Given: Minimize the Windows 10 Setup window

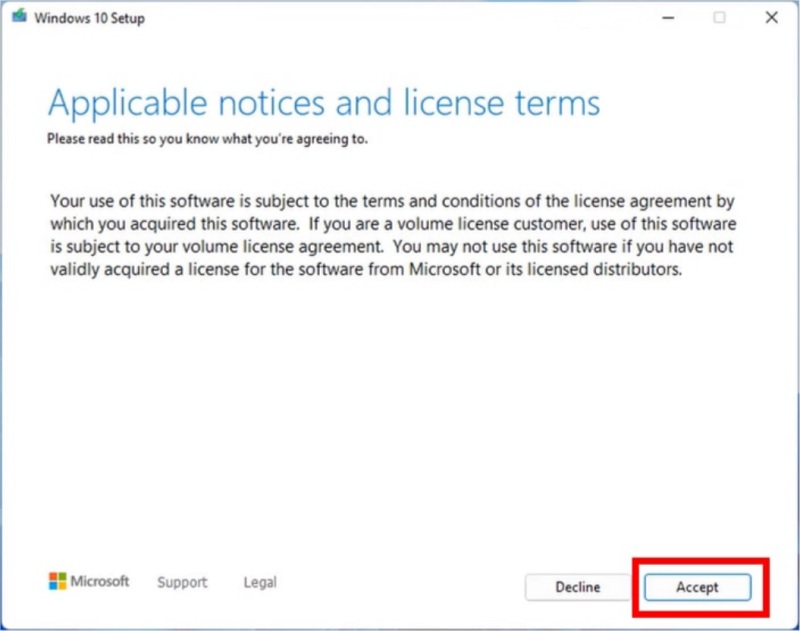Looking at the screenshot, I should 665,18.
